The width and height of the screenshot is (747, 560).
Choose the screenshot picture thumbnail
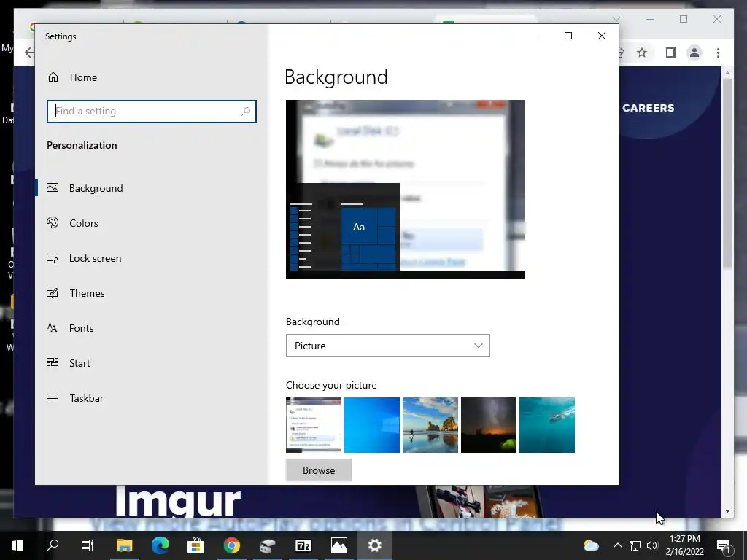[314, 425]
